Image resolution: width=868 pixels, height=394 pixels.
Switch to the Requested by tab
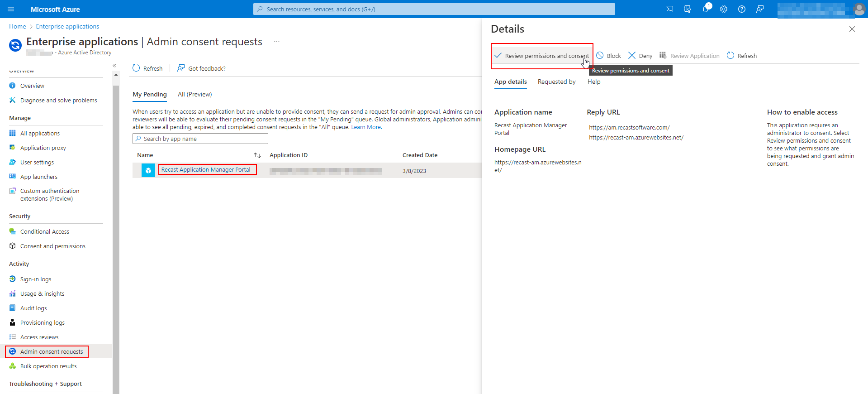pos(557,82)
